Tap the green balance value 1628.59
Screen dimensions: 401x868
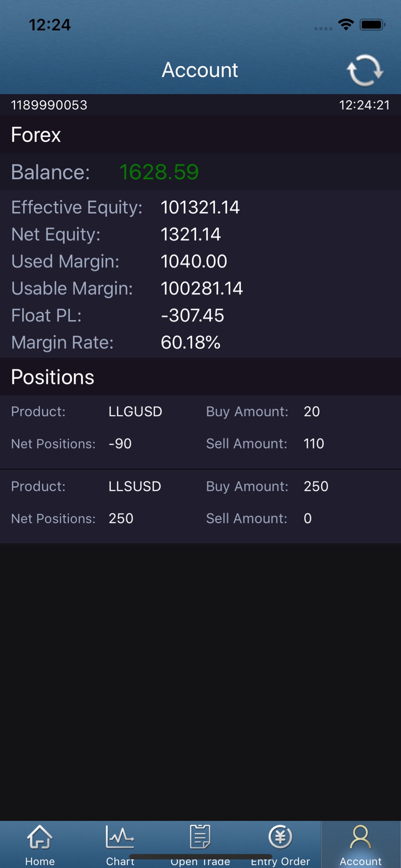point(159,172)
